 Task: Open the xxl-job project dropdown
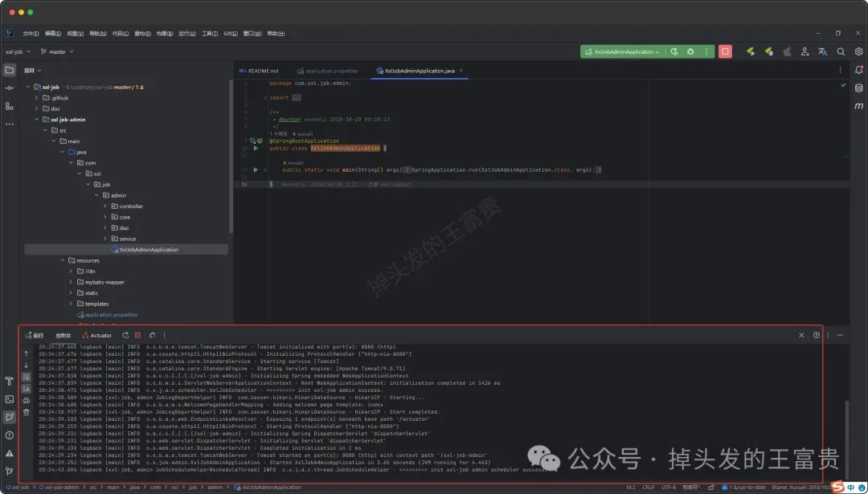(17, 51)
